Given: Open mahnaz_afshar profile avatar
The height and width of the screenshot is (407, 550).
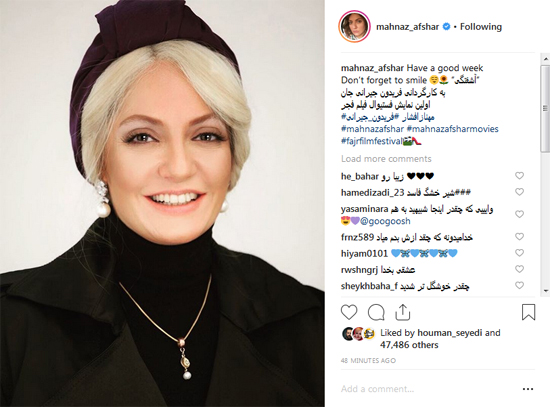Looking at the screenshot, I should tap(354, 27).
